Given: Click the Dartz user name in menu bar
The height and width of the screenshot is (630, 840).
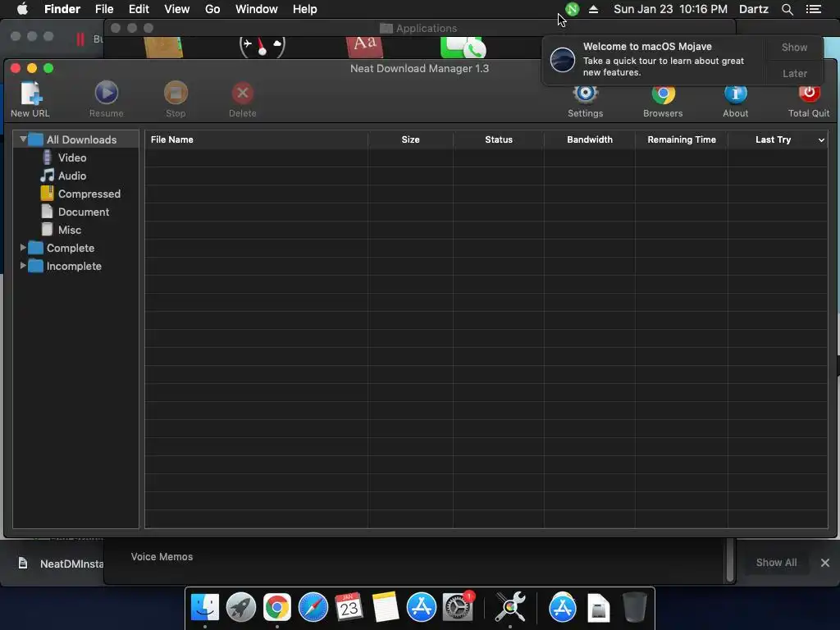Looking at the screenshot, I should pyautogui.click(x=754, y=9).
